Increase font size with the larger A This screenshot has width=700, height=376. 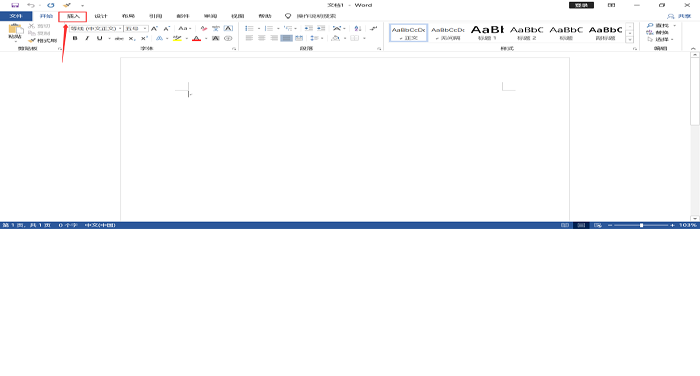(154, 29)
